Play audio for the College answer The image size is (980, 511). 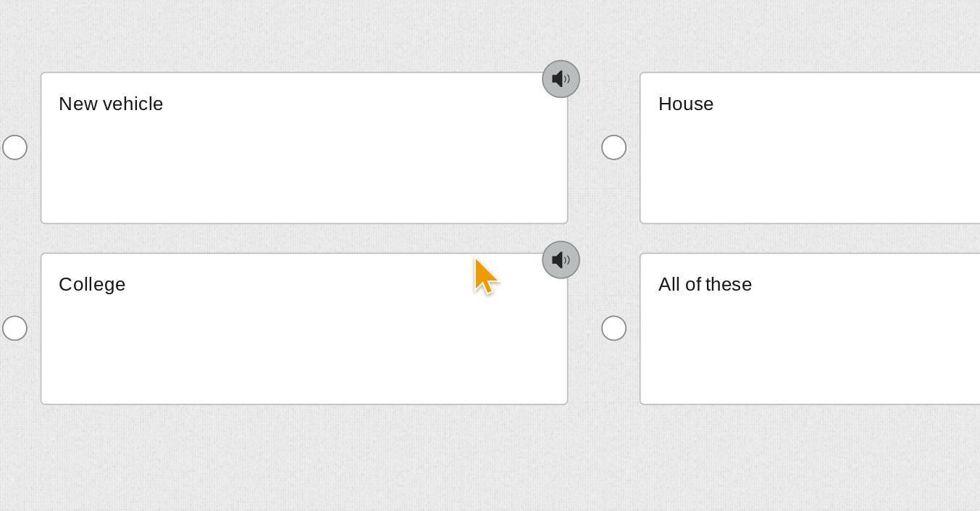[561, 259]
